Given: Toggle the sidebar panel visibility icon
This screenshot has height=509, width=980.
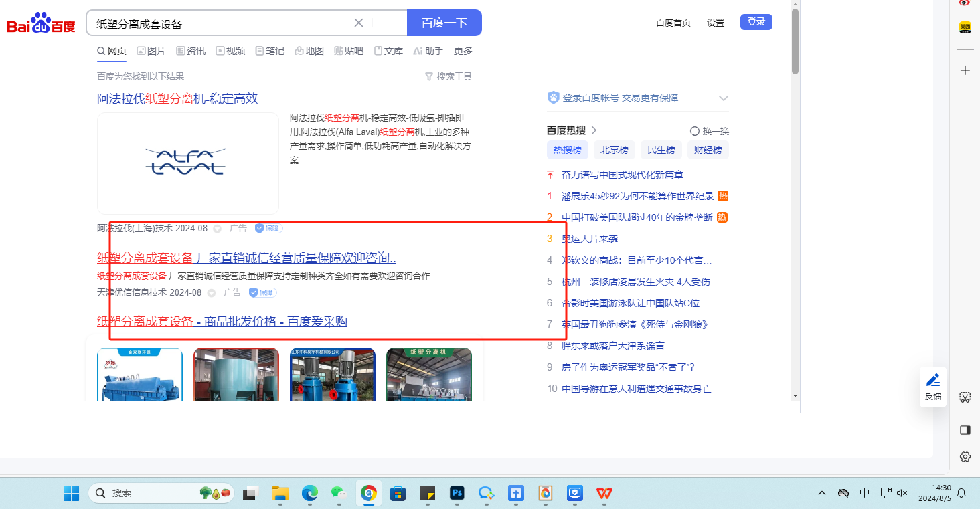Looking at the screenshot, I should click(965, 430).
